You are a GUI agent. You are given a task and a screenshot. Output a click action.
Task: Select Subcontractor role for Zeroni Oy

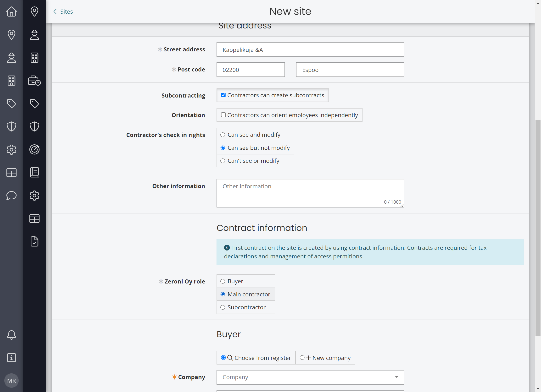pos(223,307)
